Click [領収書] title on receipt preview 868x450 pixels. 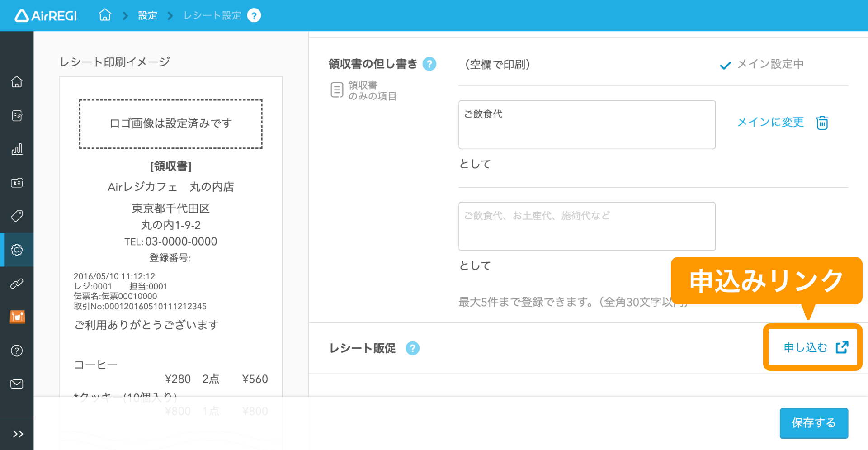coord(171,166)
